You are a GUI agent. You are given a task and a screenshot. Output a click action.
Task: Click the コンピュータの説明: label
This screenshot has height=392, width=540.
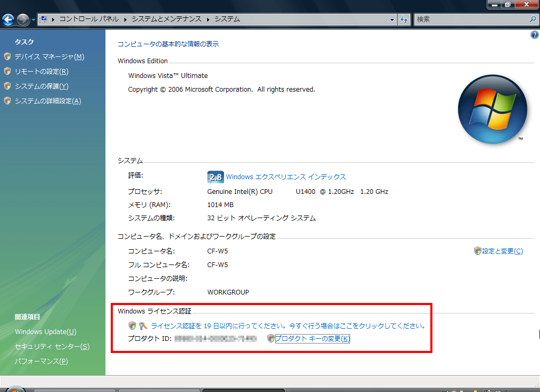pos(158,278)
